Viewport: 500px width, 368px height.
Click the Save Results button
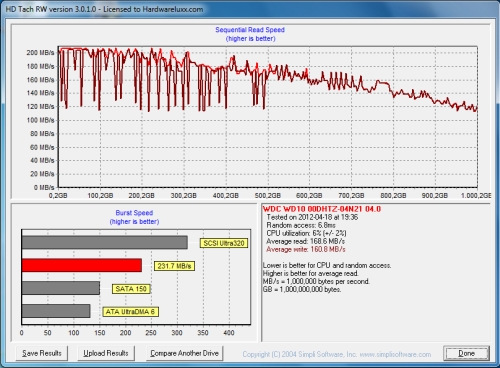tap(42, 353)
